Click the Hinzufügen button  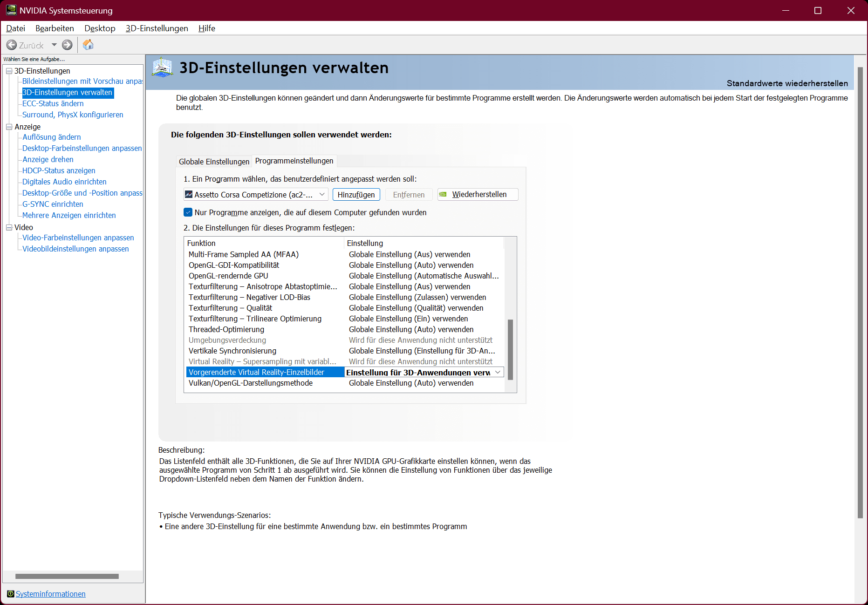tap(356, 195)
